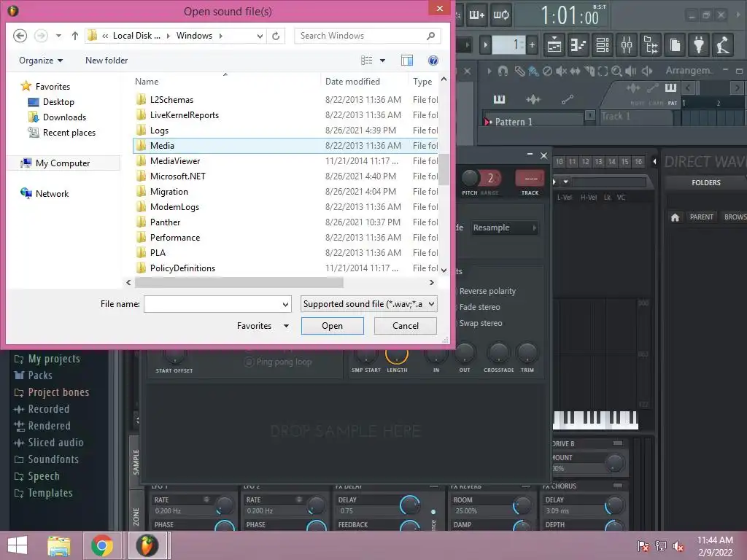The image size is (747, 560).
Task: Click the file dialog help icon
Action: (433, 61)
